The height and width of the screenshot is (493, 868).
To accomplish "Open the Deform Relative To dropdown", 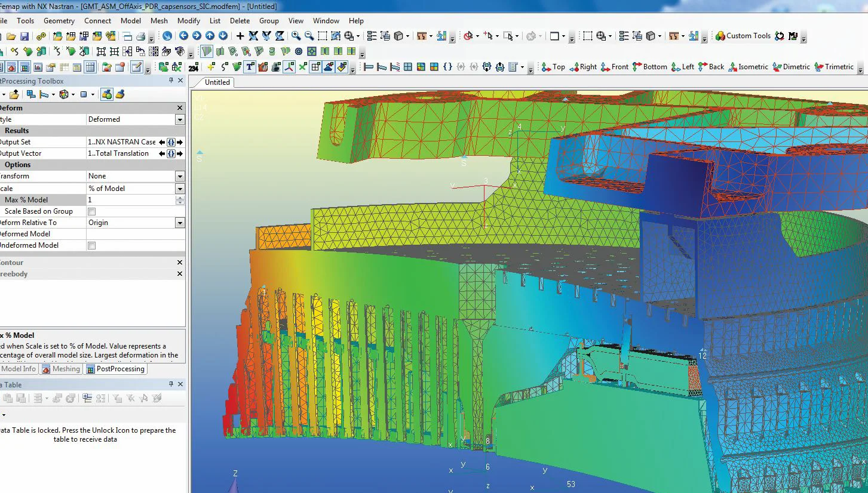I will point(180,223).
